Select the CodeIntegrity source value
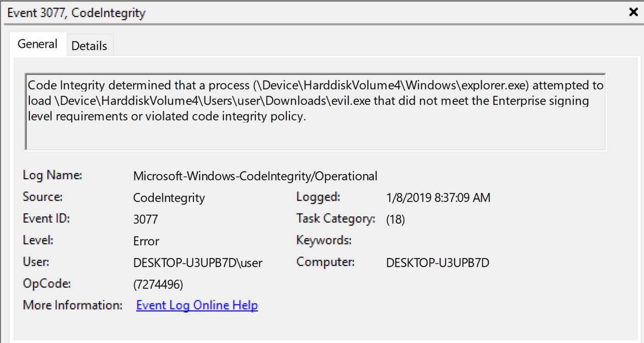Screen dimensions: 644x343 pos(169,198)
